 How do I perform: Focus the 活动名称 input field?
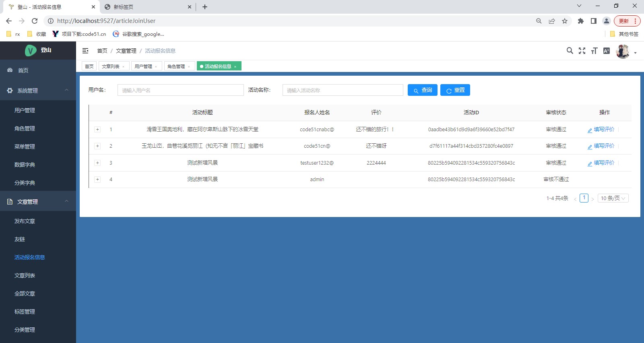[343, 90]
